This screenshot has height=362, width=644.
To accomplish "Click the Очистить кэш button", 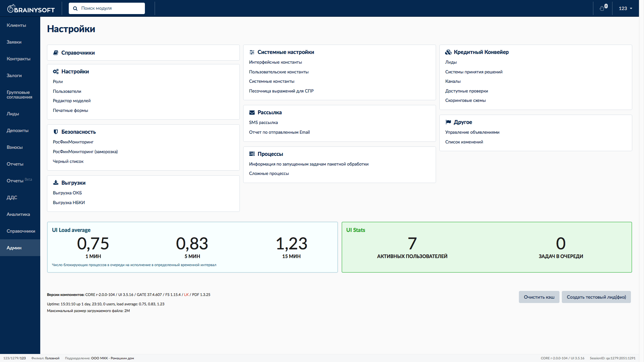I will coord(539,297).
